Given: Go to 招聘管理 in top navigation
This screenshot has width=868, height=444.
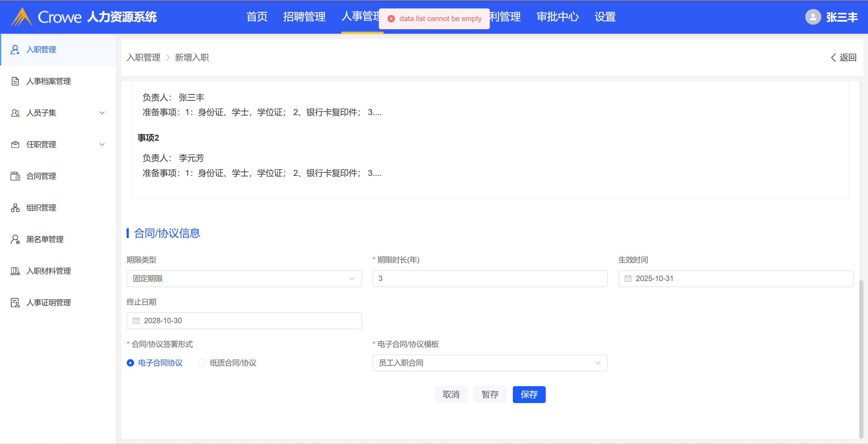Looking at the screenshot, I should [304, 17].
